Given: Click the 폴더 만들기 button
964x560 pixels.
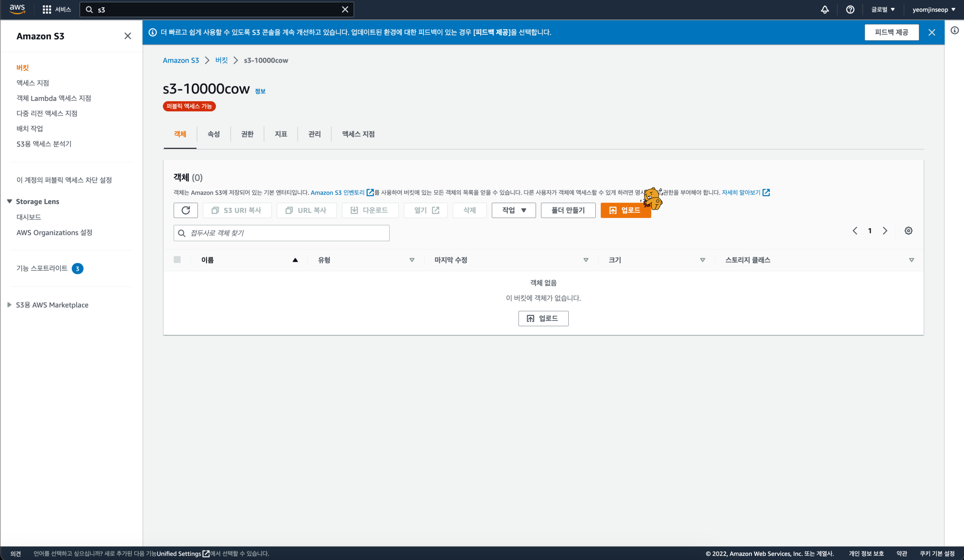Looking at the screenshot, I should coord(568,210).
